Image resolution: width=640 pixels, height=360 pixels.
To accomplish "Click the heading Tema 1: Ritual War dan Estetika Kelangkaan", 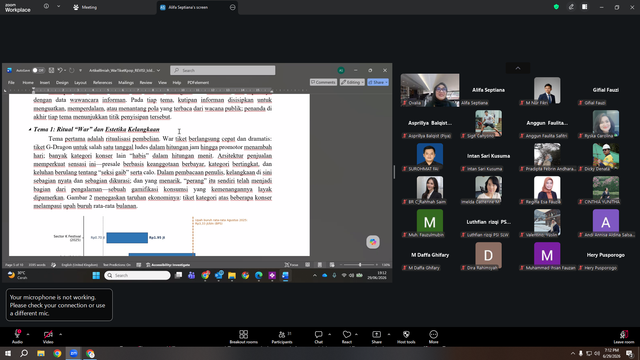I will click(96, 129).
